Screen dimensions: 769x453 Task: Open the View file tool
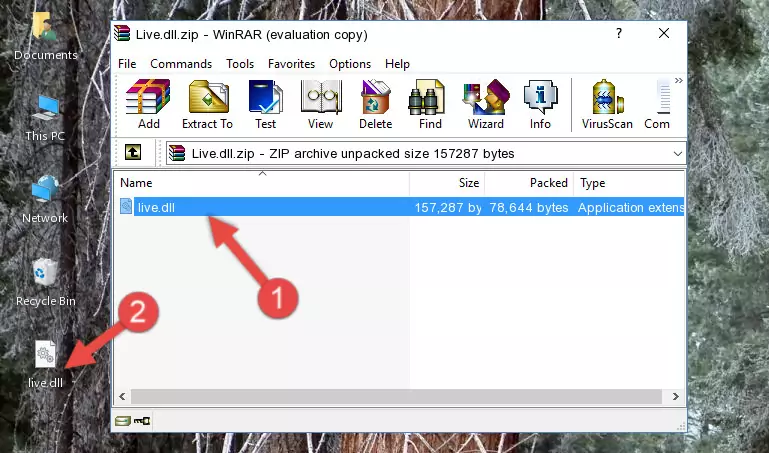(321, 104)
